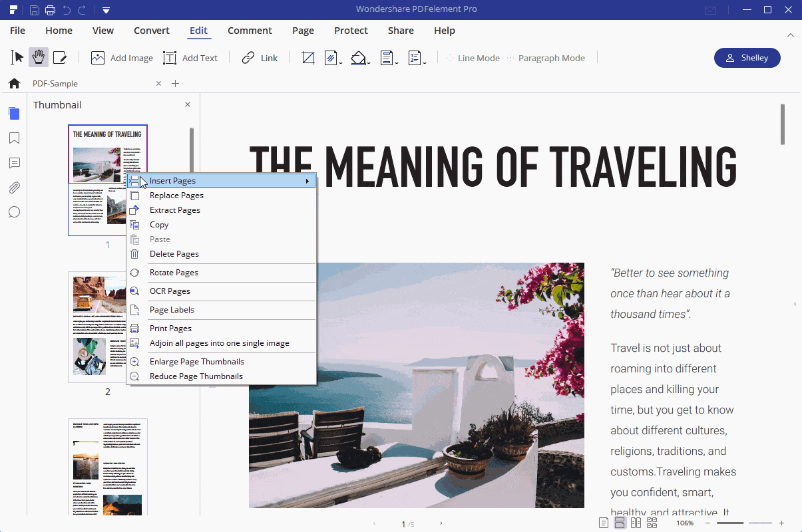Increase zoom using the zoom slider
Screen dimensions: 802x532
point(780,523)
